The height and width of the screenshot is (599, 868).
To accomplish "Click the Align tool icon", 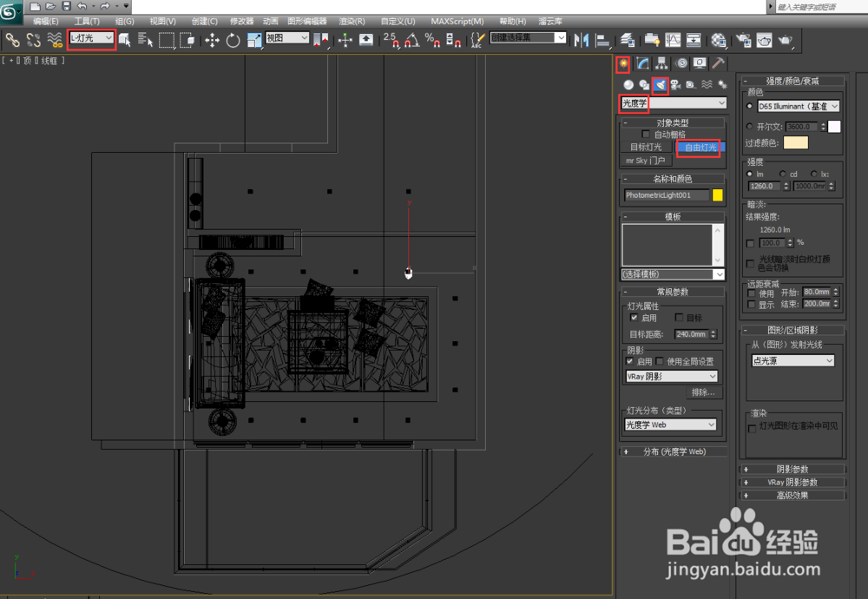I will point(602,40).
